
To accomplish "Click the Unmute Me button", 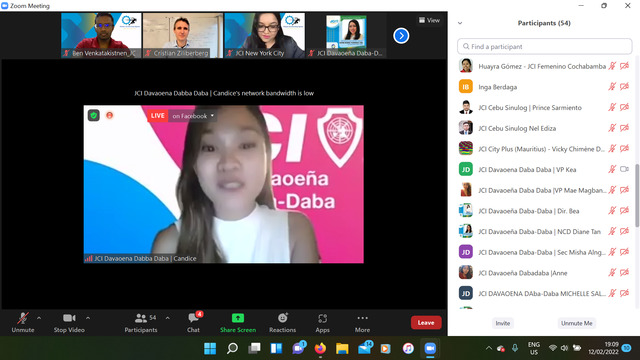I will tap(576, 323).
